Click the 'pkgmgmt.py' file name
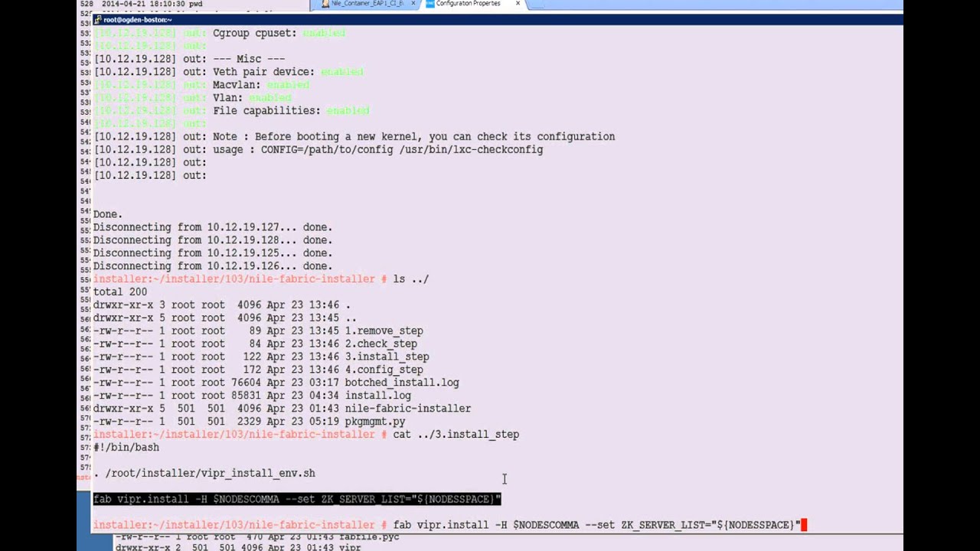The image size is (980, 551). click(374, 422)
